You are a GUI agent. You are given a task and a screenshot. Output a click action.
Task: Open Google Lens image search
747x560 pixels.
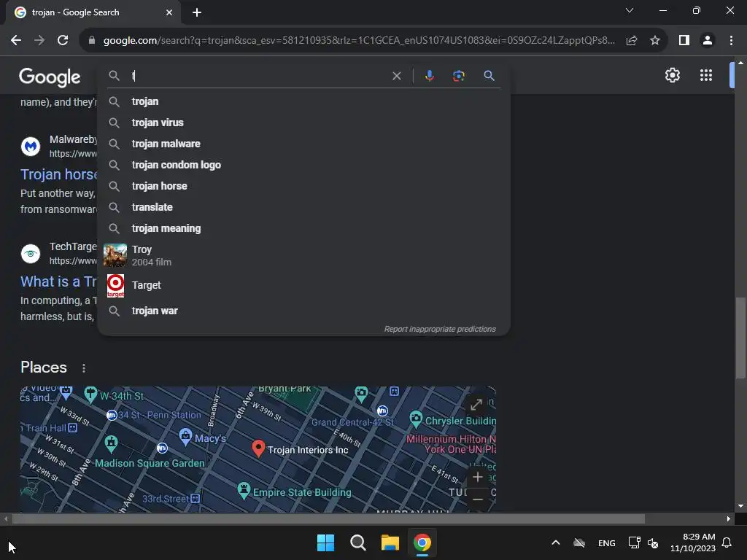(458, 76)
